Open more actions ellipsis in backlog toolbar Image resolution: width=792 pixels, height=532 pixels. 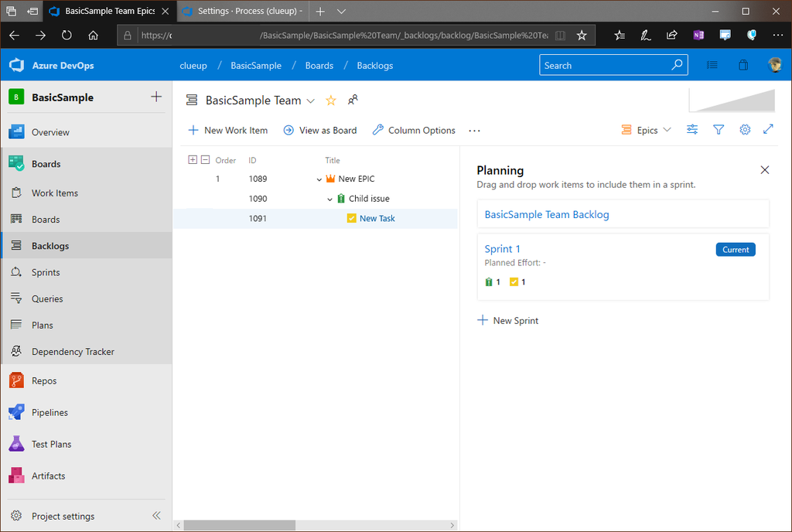pyautogui.click(x=474, y=131)
